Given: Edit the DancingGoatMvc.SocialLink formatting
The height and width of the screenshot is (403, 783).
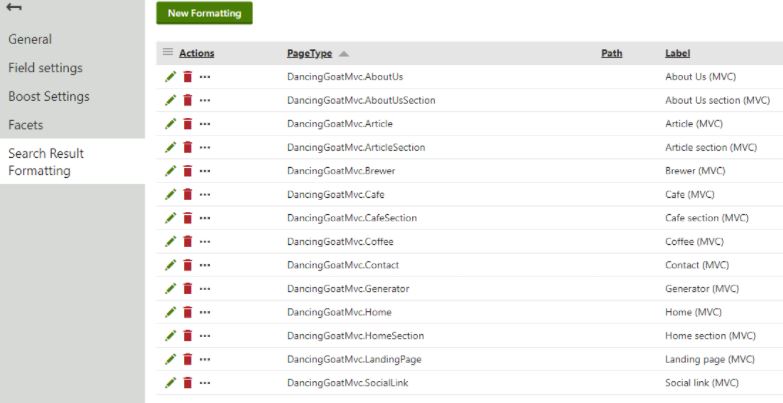Looking at the screenshot, I should (171, 383).
